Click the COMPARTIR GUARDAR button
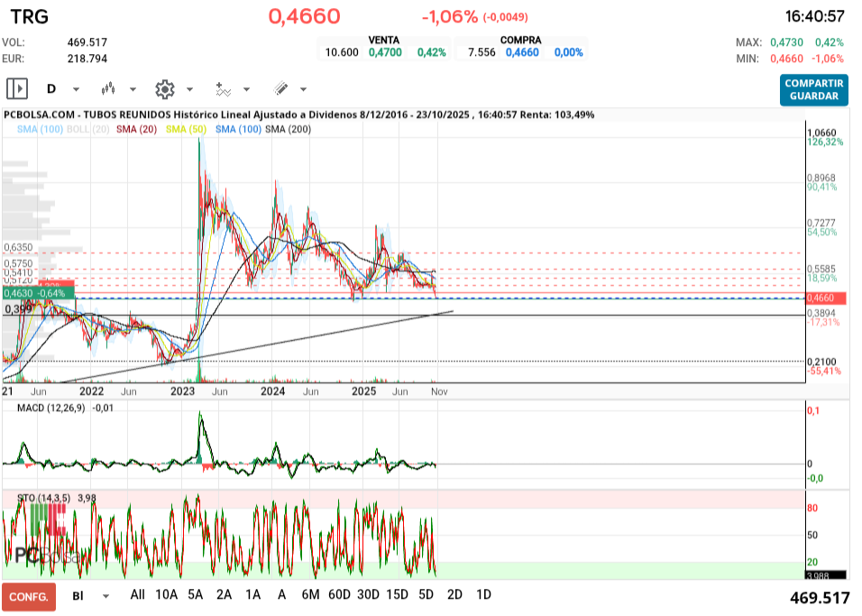This screenshot has height=616, width=862. pyautogui.click(x=813, y=89)
